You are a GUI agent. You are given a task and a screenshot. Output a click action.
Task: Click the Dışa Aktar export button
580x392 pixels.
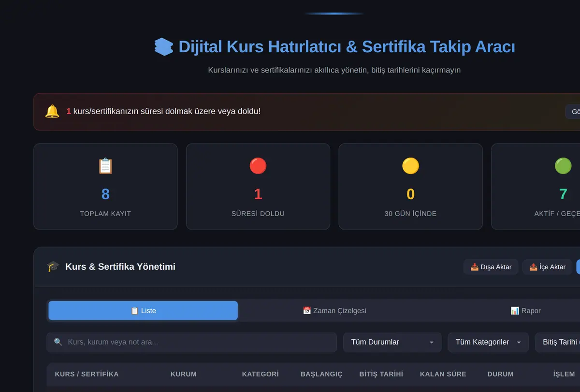point(491,267)
